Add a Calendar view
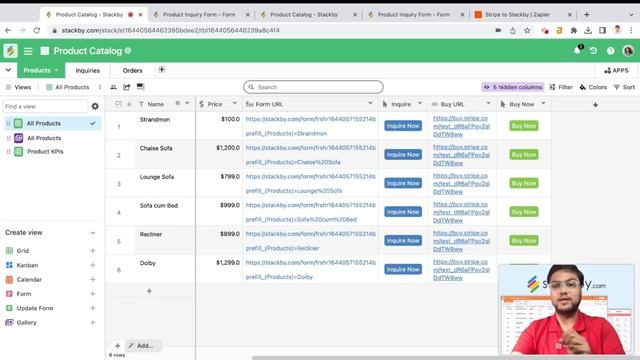 coord(93,280)
